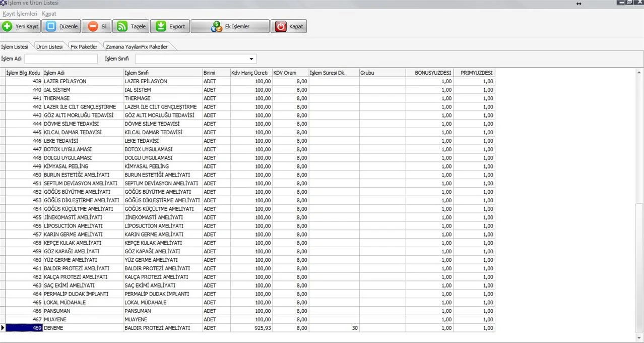Switch to the Ürün Listesi tab

pyautogui.click(x=49, y=46)
